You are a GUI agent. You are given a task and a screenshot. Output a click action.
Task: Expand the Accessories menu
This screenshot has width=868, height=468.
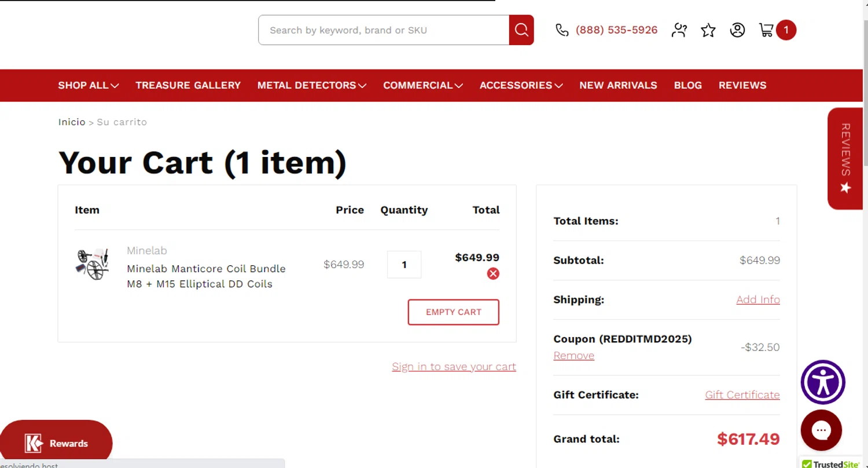tap(521, 85)
